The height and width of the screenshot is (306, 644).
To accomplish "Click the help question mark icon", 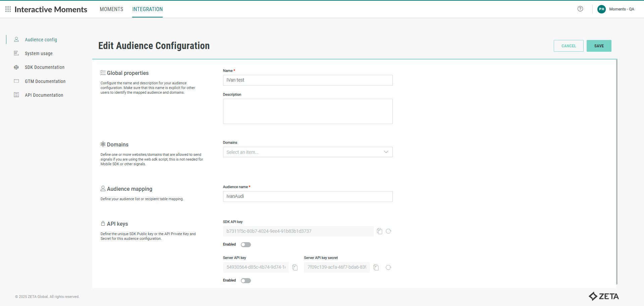I will pyautogui.click(x=580, y=9).
